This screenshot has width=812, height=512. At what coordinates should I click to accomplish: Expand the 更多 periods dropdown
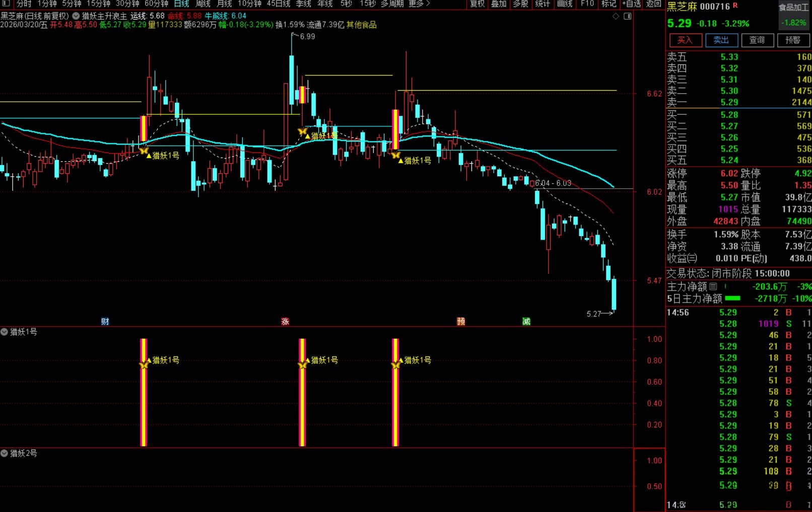(x=419, y=4)
